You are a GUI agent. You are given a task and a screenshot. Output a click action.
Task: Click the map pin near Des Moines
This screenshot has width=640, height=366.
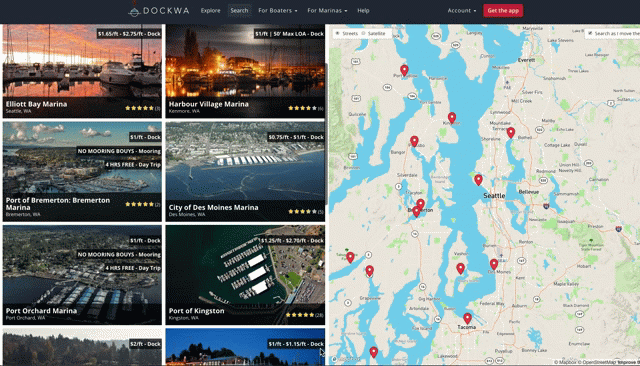tap(494, 264)
